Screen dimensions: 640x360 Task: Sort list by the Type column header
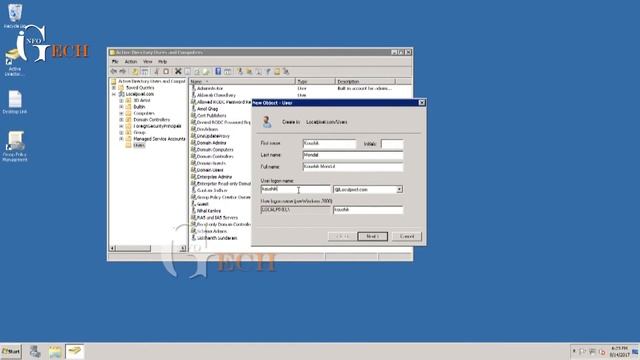tap(315, 81)
